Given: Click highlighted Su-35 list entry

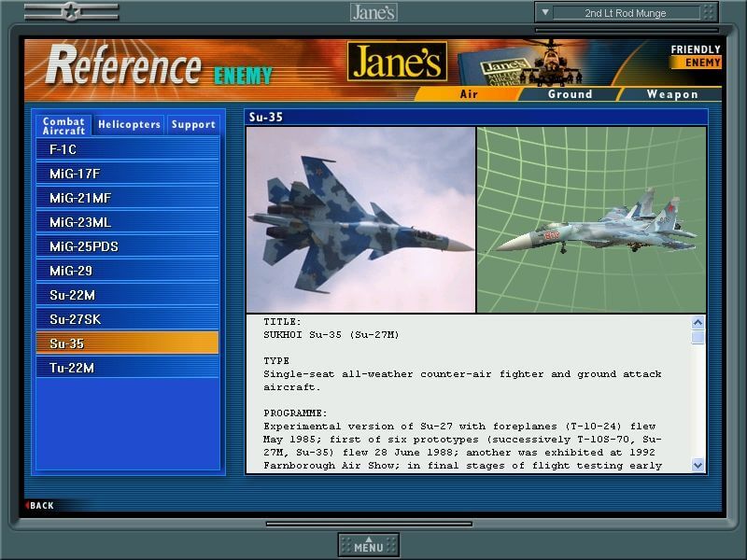Looking at the screenshot, I should (128, 343).
